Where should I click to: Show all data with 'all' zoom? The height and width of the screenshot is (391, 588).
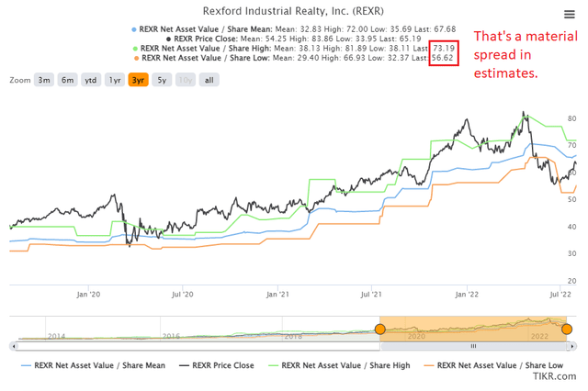pos(209,80)
